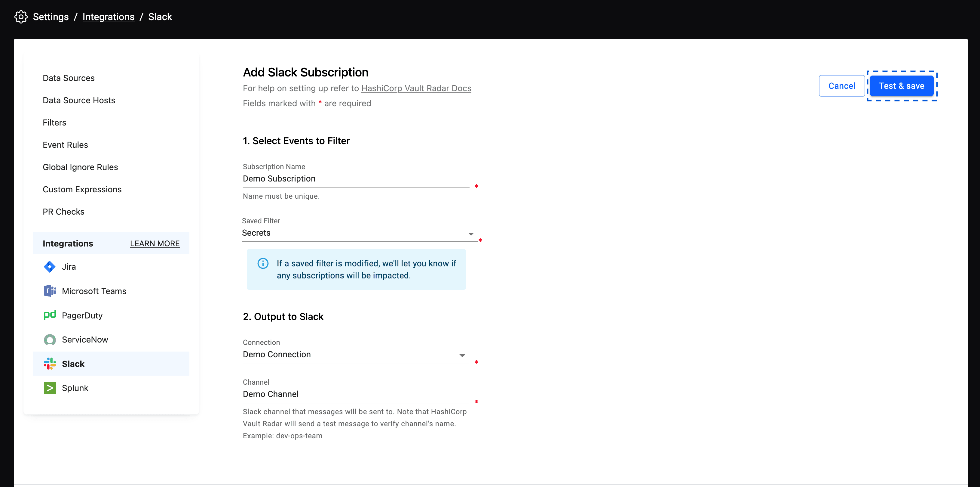This screenshot has height=487, width=980.
Task: Click the Custom Expressions sidebar item
Action: pos(82,189)
